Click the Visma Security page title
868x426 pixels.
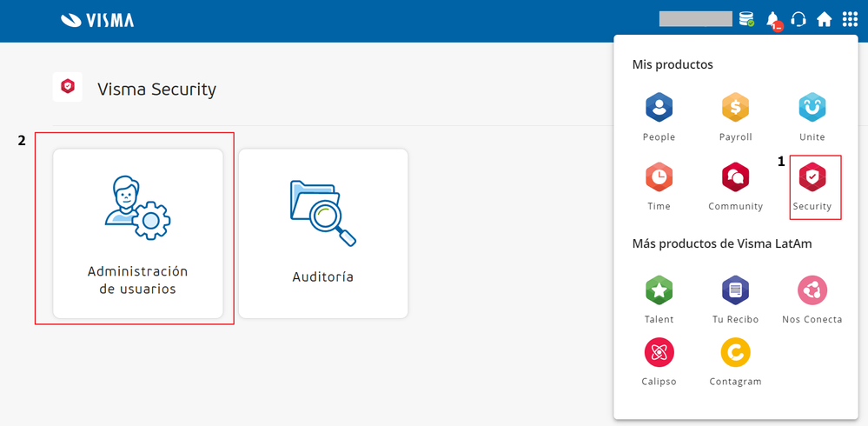pyautogui.click(x=156, y=89)
